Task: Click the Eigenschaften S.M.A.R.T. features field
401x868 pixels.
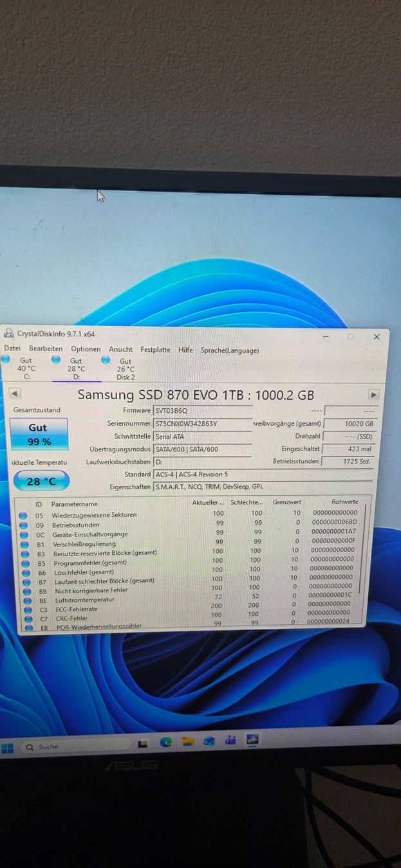Action: tap(263, 487)
